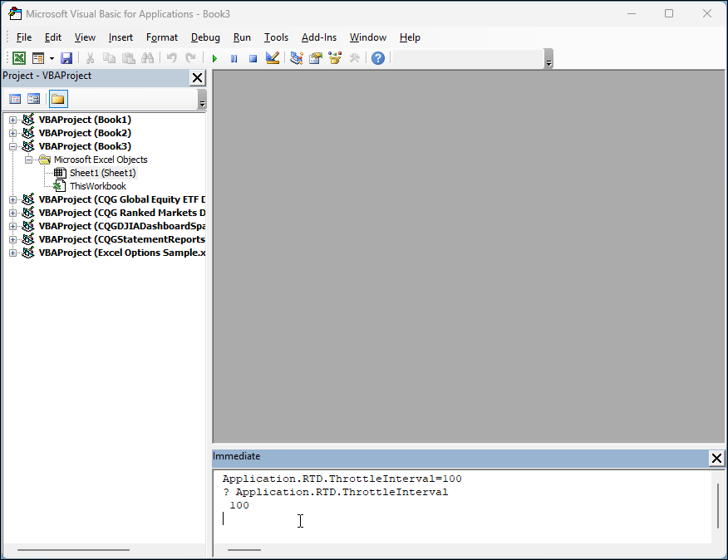Open the File menu
This screenshot has width=728, height=560.
click(24, 37)
